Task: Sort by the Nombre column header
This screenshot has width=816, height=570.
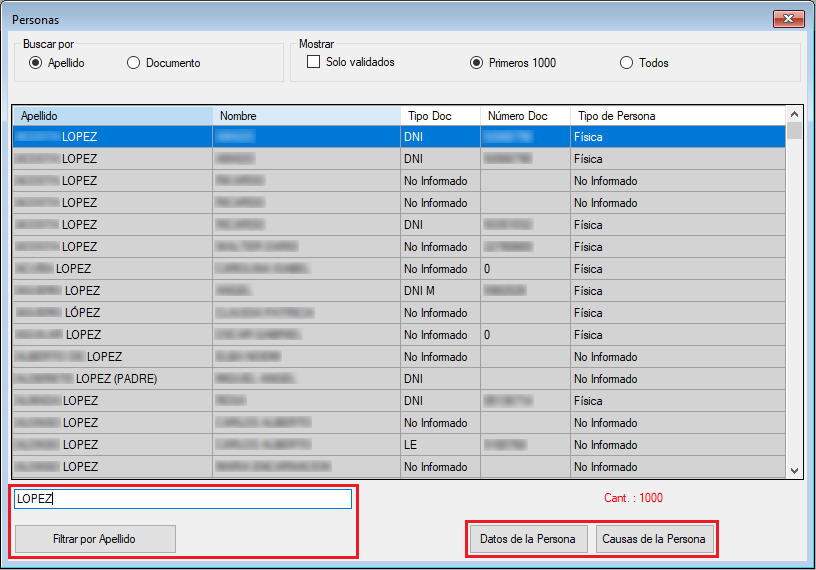Action: (306, 116)
